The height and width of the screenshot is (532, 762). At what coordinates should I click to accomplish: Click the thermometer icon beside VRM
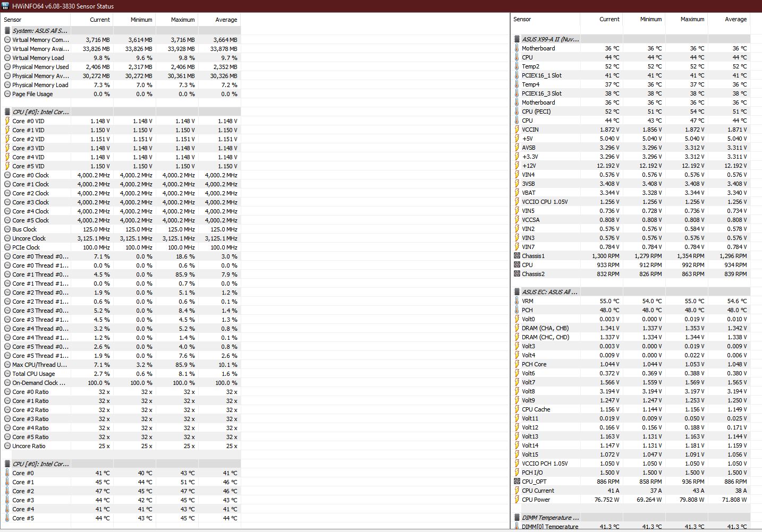pyautogui.click(x=517, y=301)
